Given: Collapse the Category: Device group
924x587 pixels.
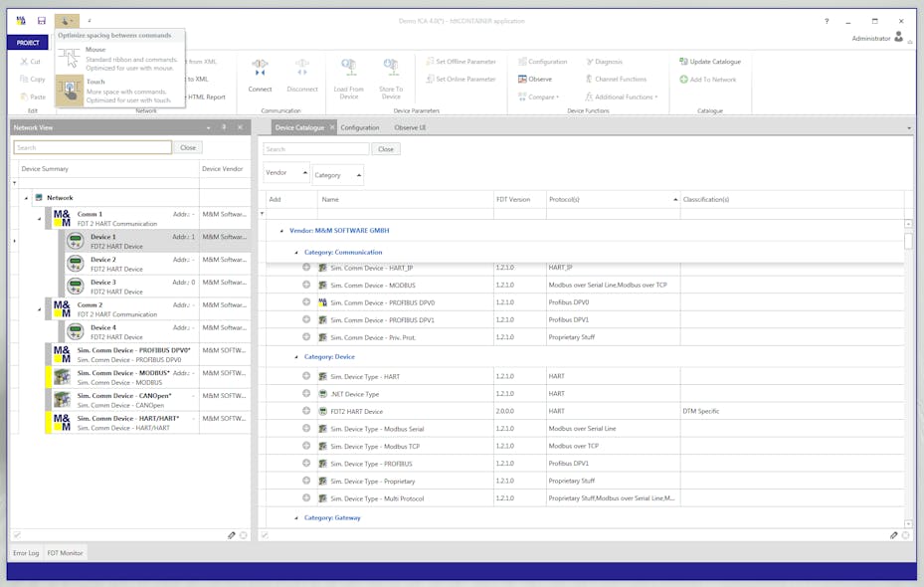Looking at the screenshot, I should (x=296, y=357).
